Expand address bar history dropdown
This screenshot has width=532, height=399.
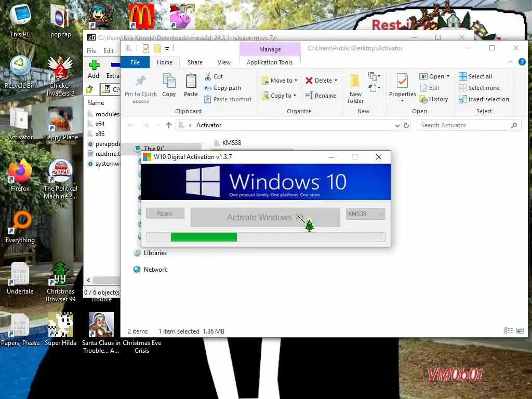(397, 125)
